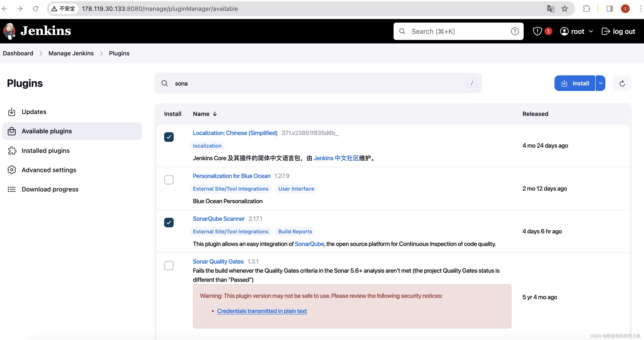Screen dimensions: 644x340
Task: Click the red notification badge showing 1
Action: (548, 31)
